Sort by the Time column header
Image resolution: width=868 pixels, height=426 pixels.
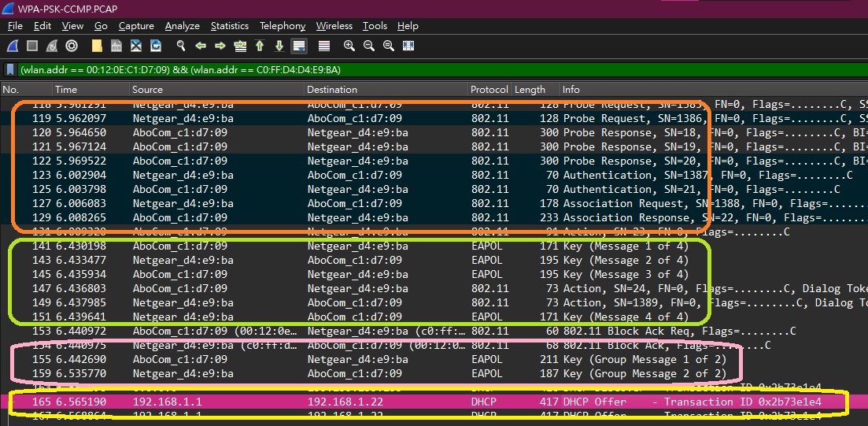(x=90, y=89)
